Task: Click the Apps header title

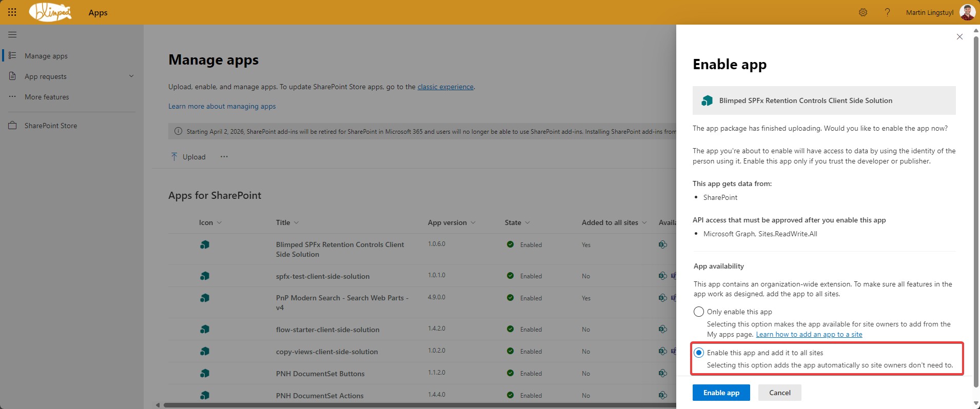Action: tap(98, 13)
